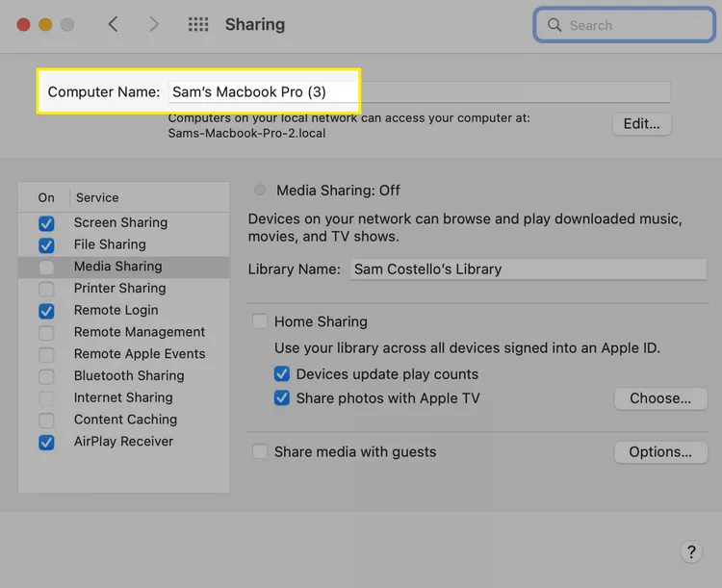This screenshot has height=588, width=722.
Task: Uncheck the File Sharing checkbox
Action: pos(46,245)
